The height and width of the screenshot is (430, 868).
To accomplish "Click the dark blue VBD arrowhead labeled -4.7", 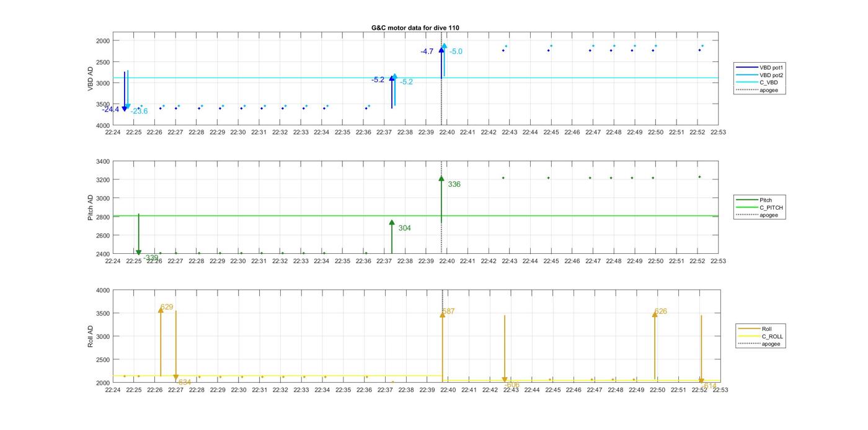I will [441, 50].
